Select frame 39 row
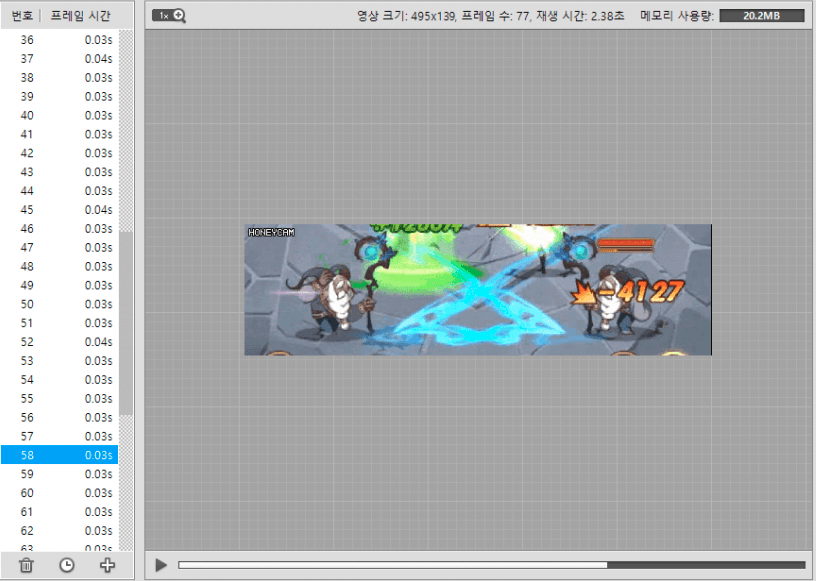816x581 pixels. (59, 96)
